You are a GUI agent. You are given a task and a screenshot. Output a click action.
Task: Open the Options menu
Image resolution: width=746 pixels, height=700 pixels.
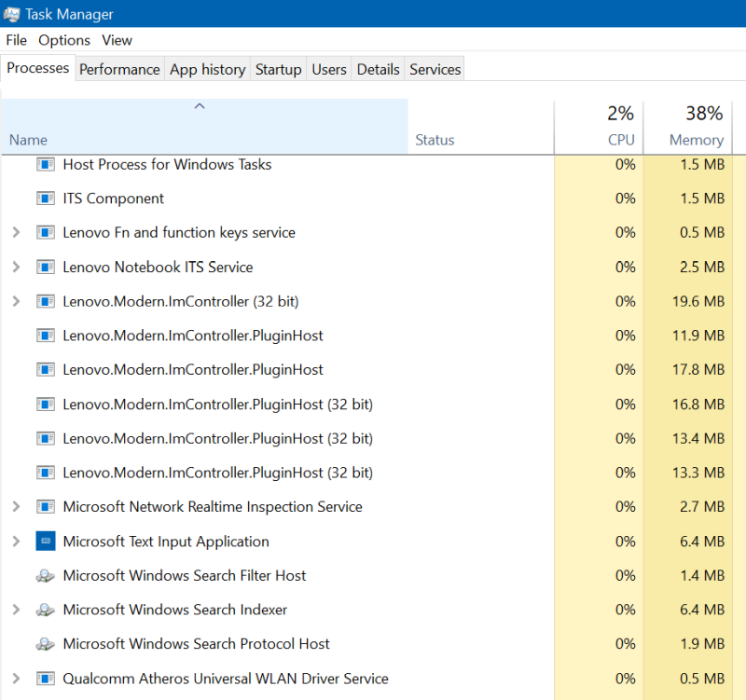click(64, 40)
